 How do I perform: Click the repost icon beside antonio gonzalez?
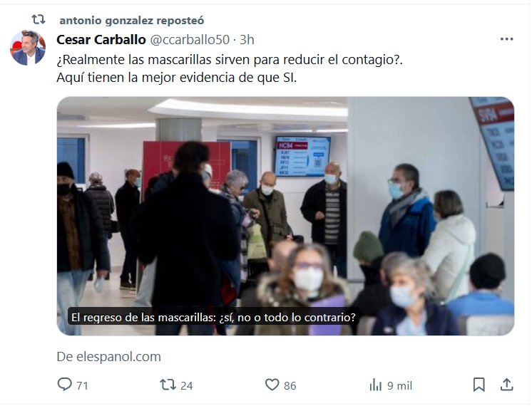[39, 19]
